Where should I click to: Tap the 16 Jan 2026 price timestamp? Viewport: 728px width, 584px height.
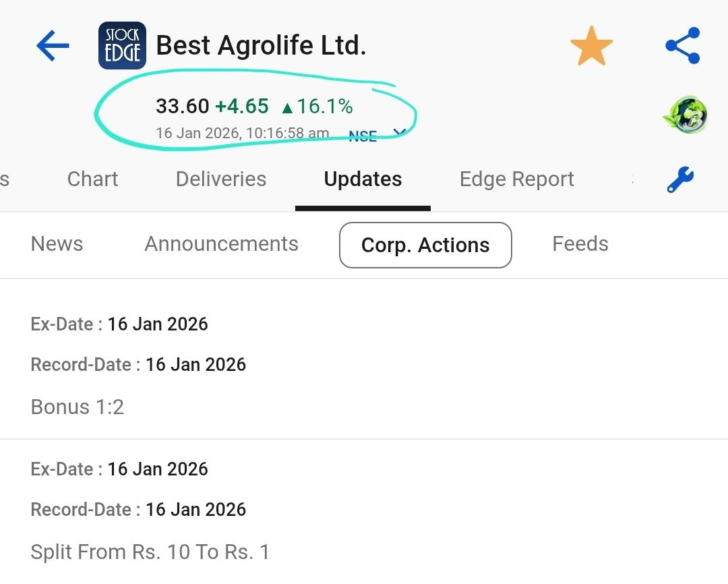(x=242, y=133)
